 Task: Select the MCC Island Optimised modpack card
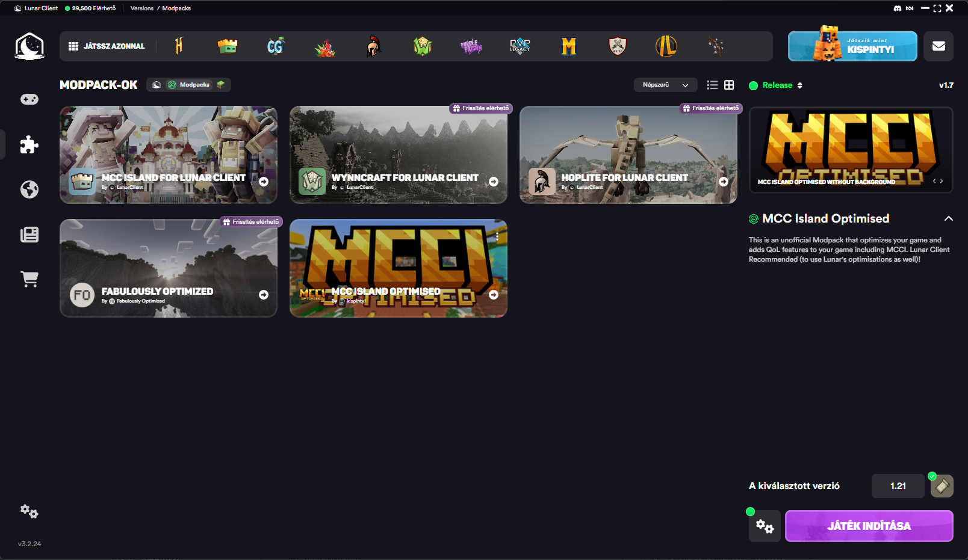(x=399, y=268)
